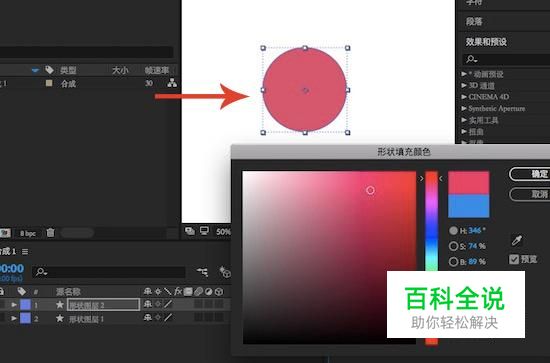Screen dimensions: 550x363
Task: Expand the 动画预设 effects category
Action: [464, 74]
